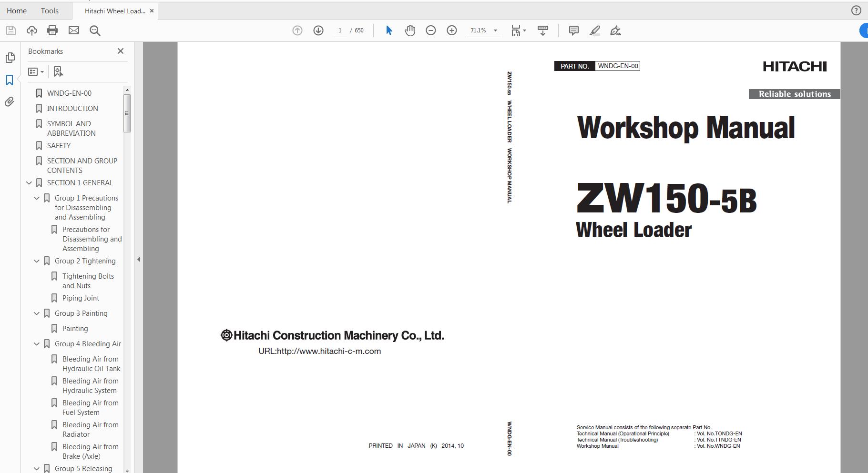Open the page thumbnails panel
868x473 pixels.
(10, 57)
